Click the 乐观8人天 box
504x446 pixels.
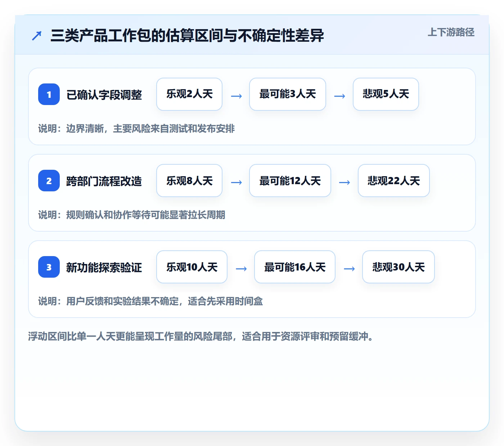(x=189, y=181)
